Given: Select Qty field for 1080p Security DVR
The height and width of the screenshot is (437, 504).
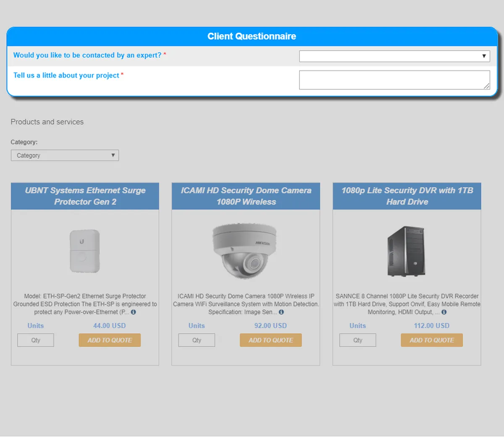Looking at the screenshot, I should [357, 340].
